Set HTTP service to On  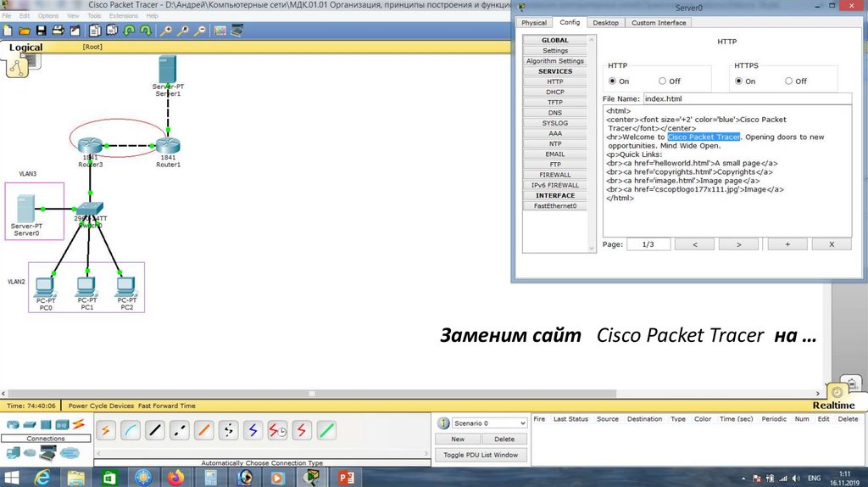point(612,81)
